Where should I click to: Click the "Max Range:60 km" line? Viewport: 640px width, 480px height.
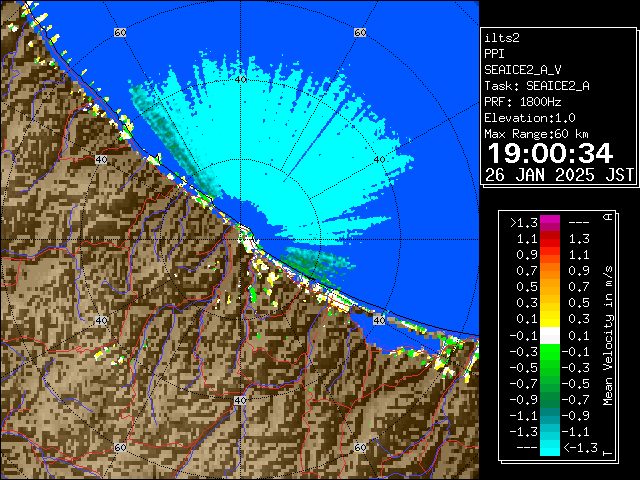(x=537, y=134)
